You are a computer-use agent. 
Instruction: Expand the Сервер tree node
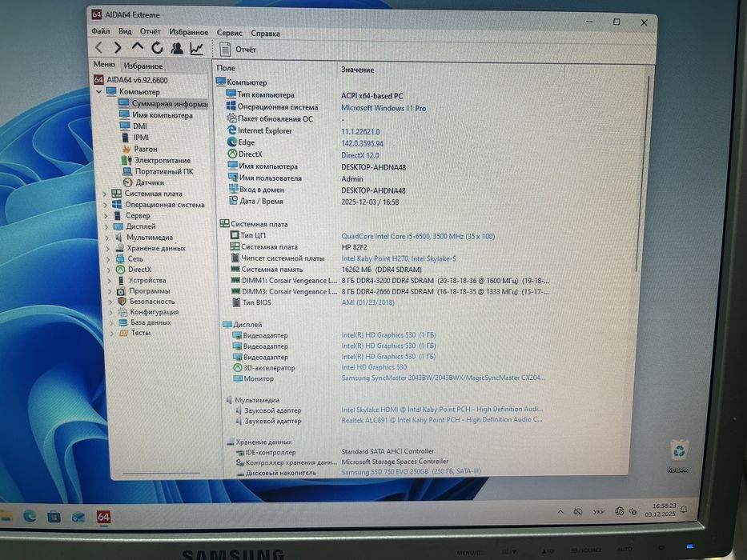tap(106, 216)
